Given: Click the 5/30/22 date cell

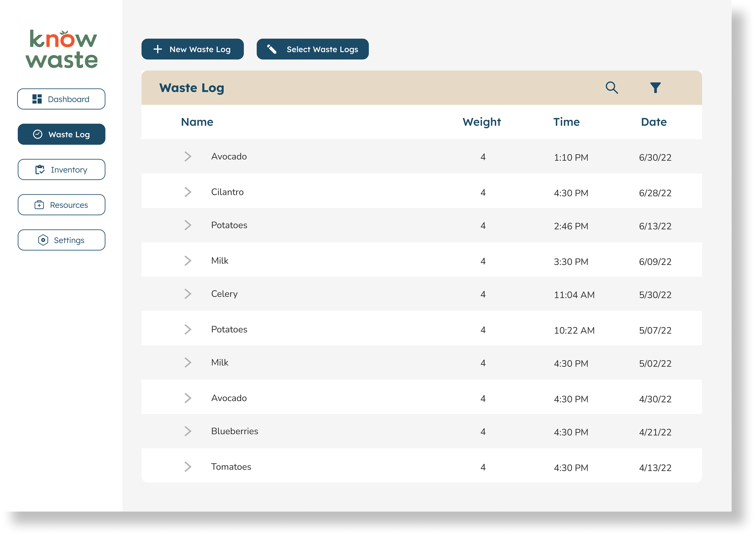Looking at the screenshot, I should click(x=655, y=295).
